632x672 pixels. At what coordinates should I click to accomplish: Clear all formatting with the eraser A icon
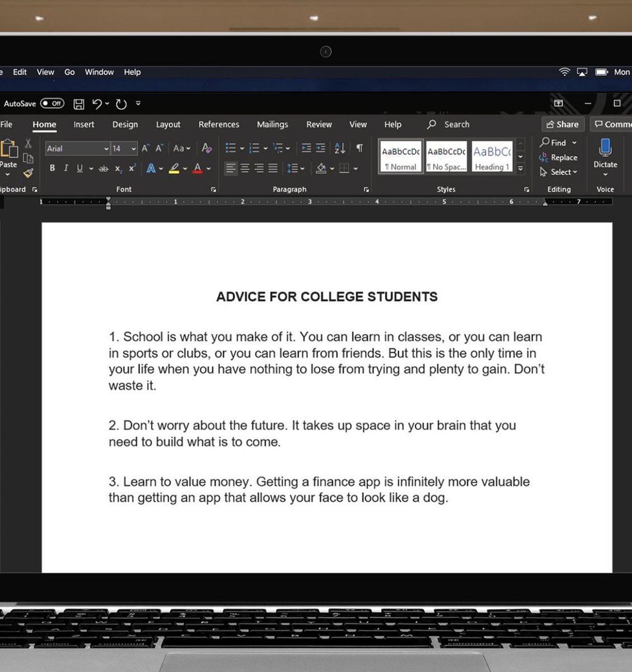point(207,148)
